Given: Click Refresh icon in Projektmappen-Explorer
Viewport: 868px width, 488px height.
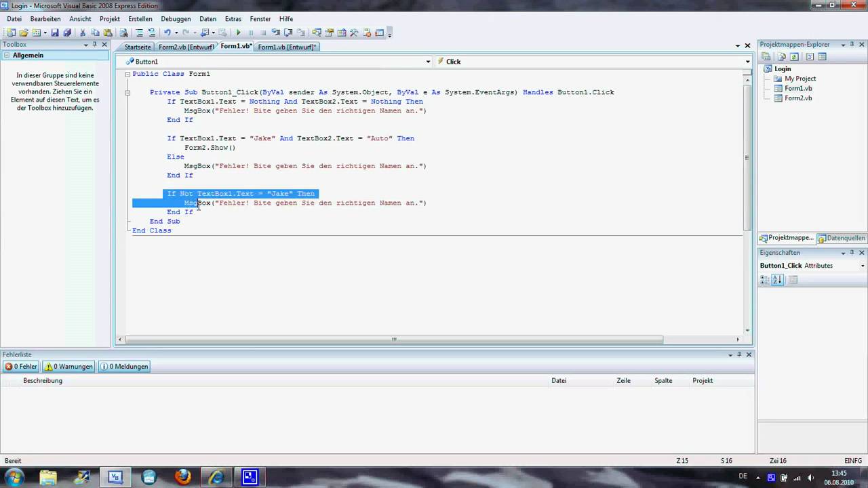Looking at the screenshot, I should click(x=794, y=57).
